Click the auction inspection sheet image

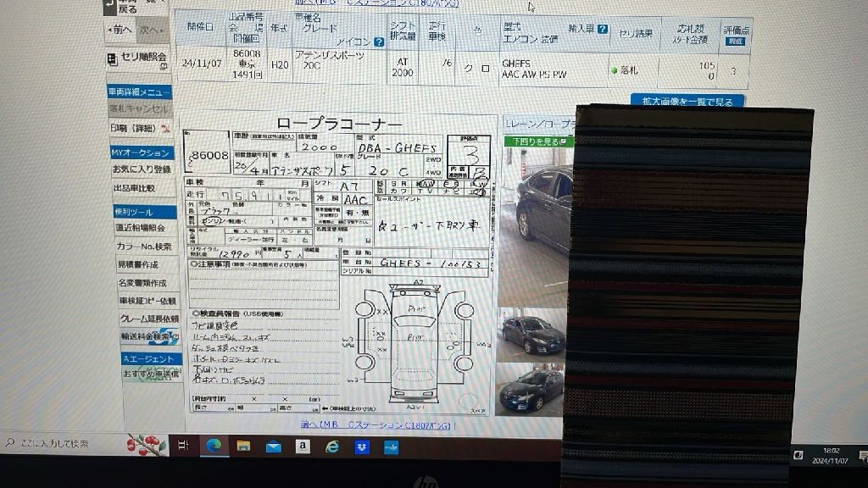(x=341, y=264)
